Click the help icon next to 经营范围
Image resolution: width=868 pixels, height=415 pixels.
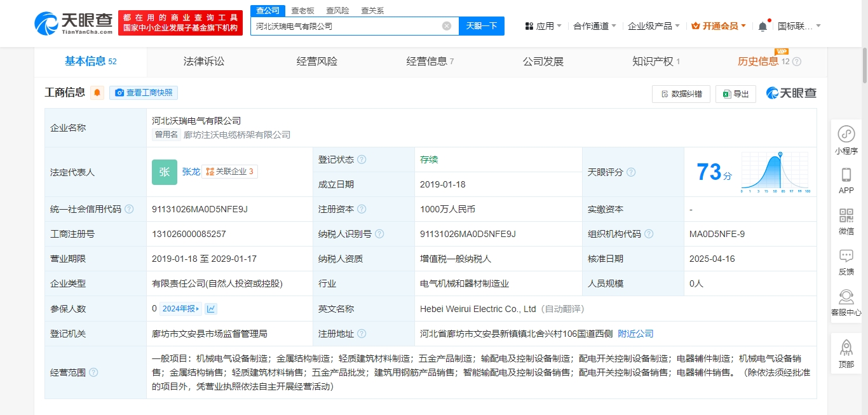click(93, 372)
